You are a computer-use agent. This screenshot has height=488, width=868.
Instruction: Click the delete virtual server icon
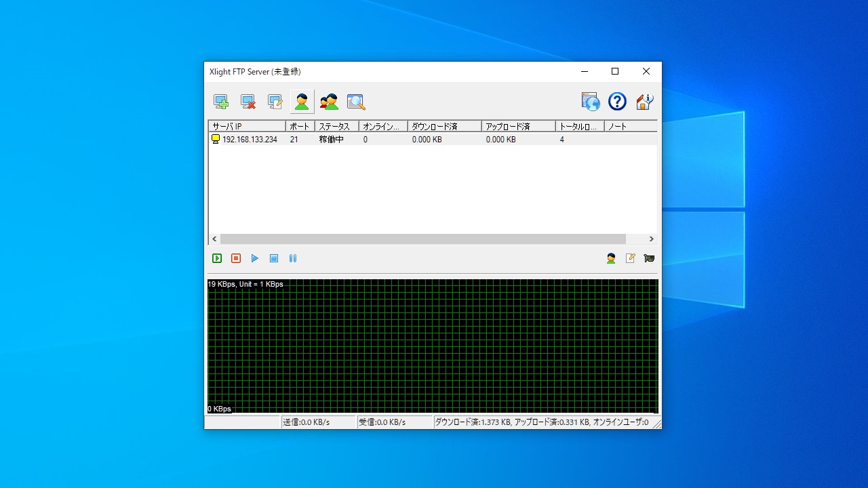click(248, 102)
